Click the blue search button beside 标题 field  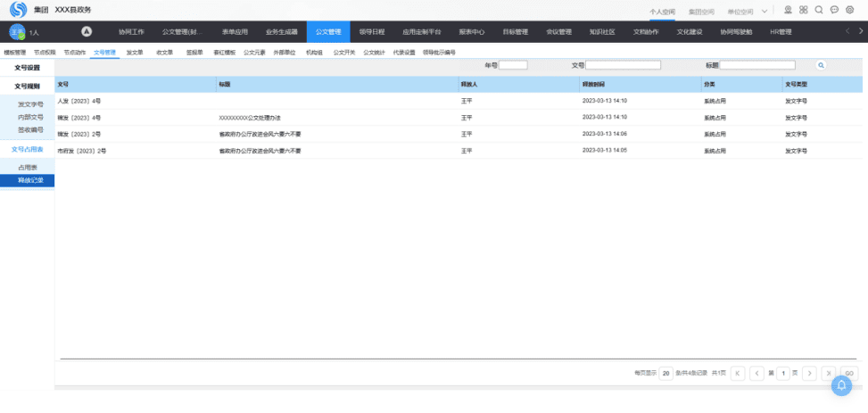821,65
